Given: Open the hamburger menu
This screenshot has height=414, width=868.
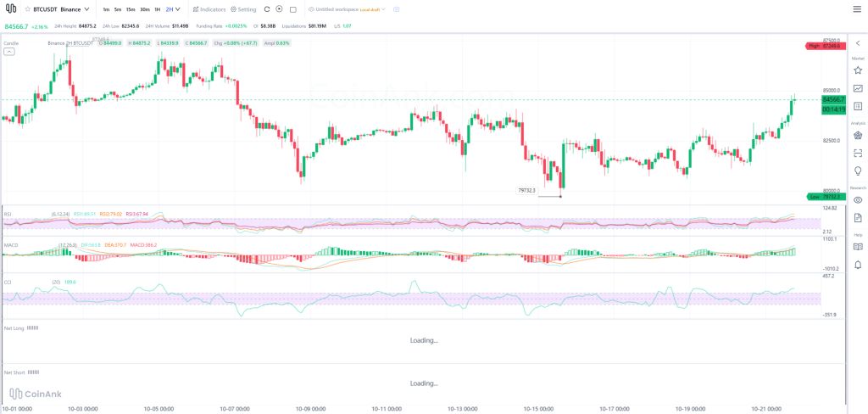Looking at the screenshot, I should 857,9.
